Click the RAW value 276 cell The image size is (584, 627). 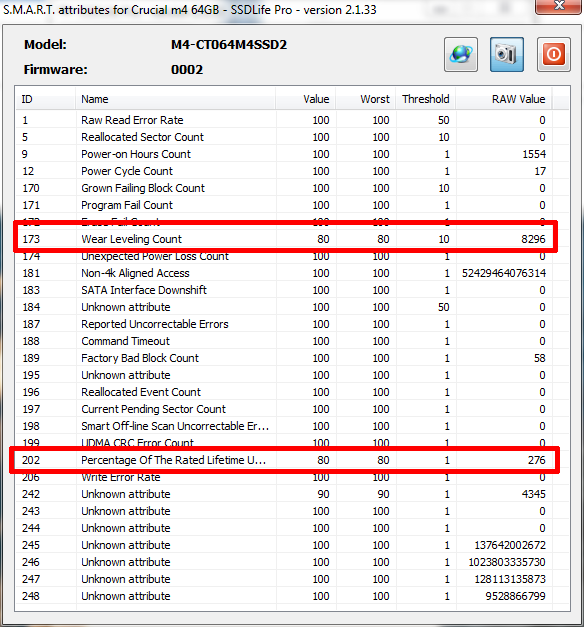click(x=537, y=460)
